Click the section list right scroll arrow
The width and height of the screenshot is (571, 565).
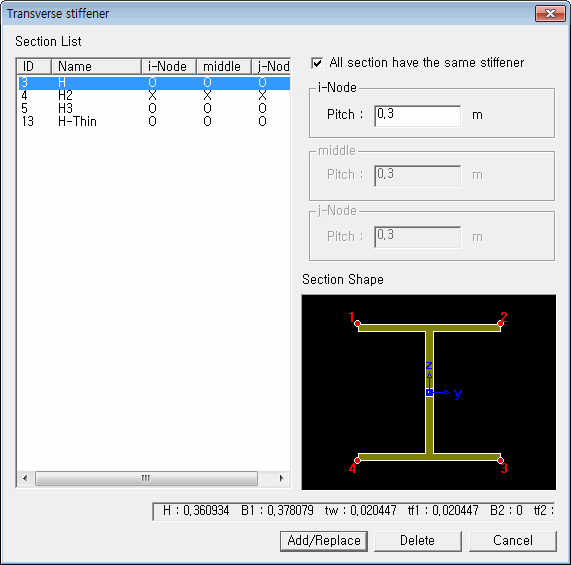pyautogui.click(x=281, y=478)
